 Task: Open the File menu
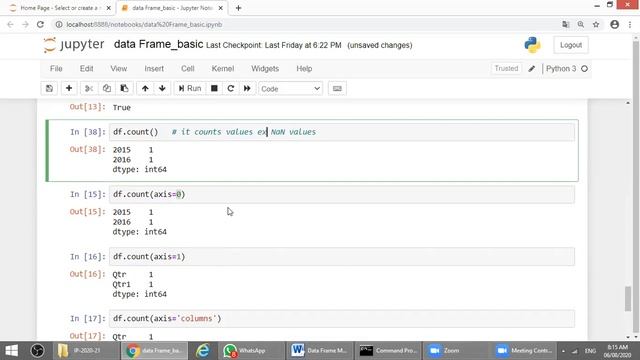coord(56,69)
